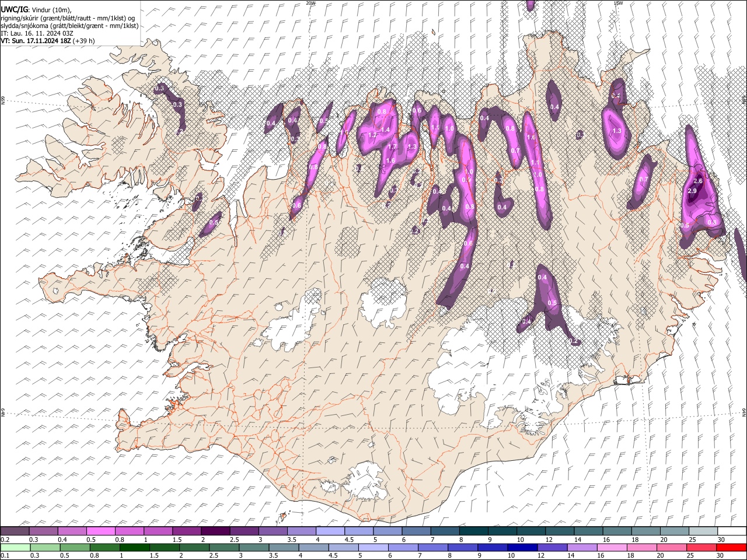Pick the light grey snow swatch between 25 and 30
Image resolution: width=747 pixels, height=560 pixels.
point(703,531)
